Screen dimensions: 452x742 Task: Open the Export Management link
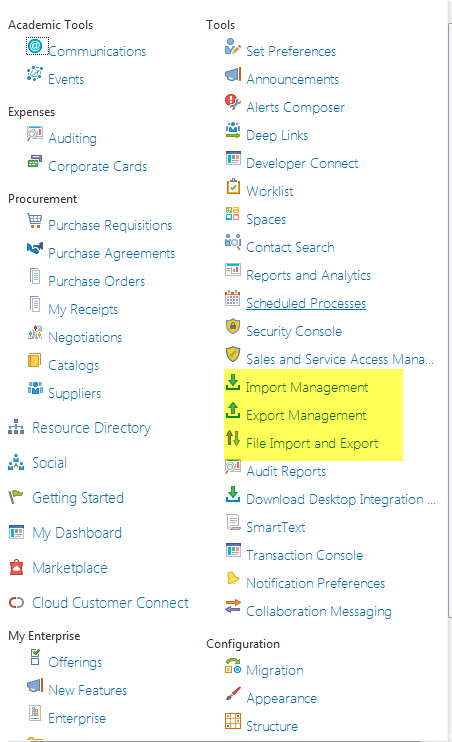click(306, 415)
